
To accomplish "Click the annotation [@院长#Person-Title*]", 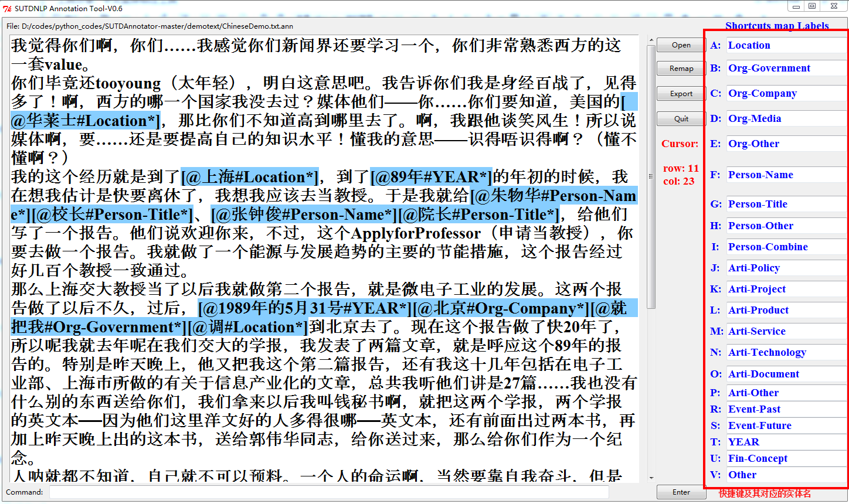I will click(x=478, y=214).
